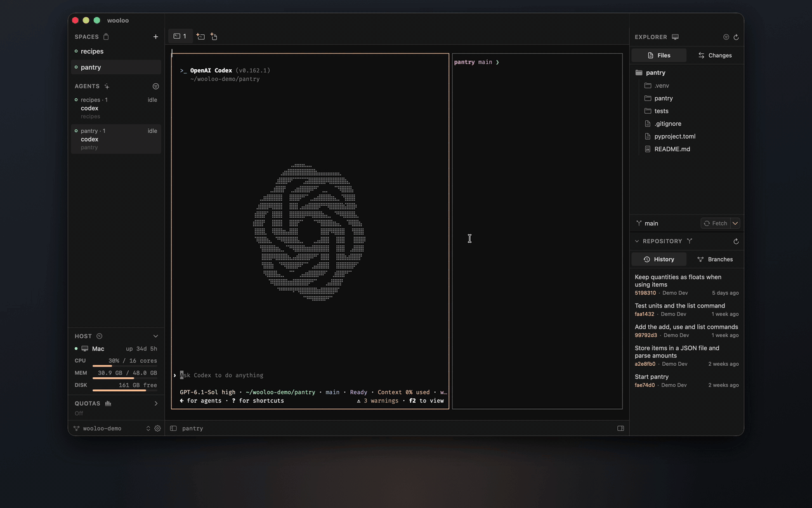Viewport: 812px width, 508px height.
Task: Open the Explorer filter icon
Action: click(x=726, y=37)
